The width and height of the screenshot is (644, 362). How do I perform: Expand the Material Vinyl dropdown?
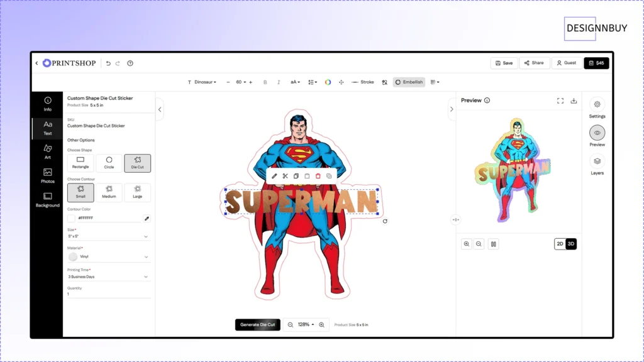108,256
